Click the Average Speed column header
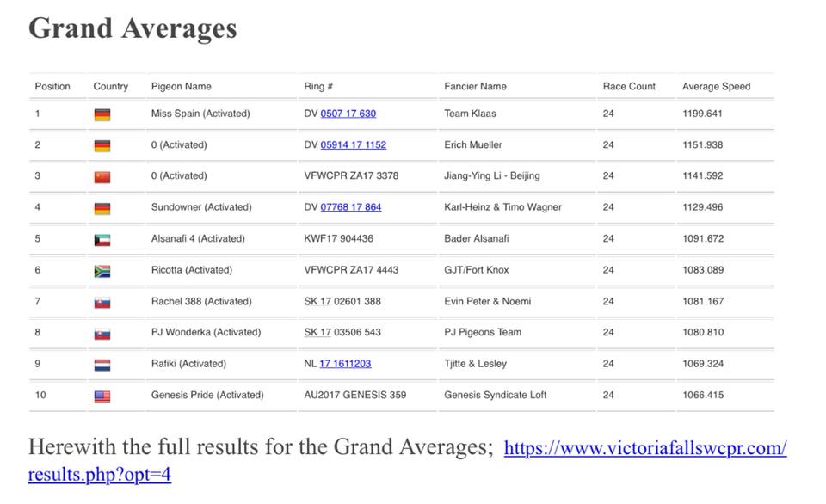 [x=716, y=86]
